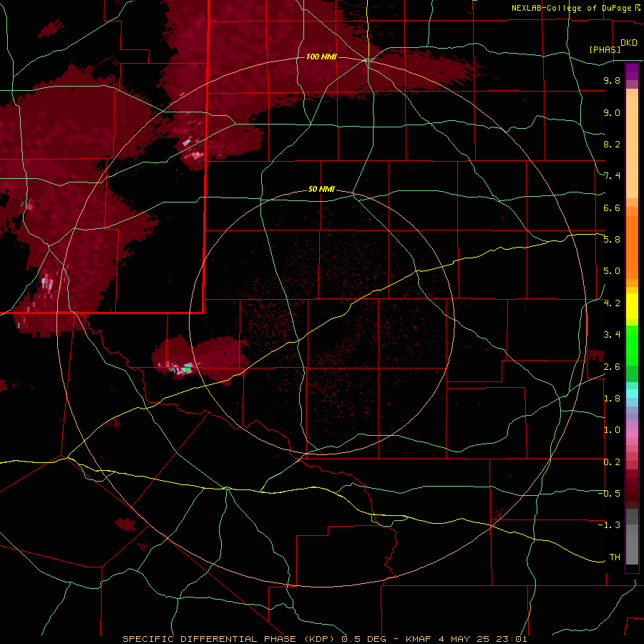Click the green band of the color bar
This screenshot has height=644, width=644.
(632, 353)
